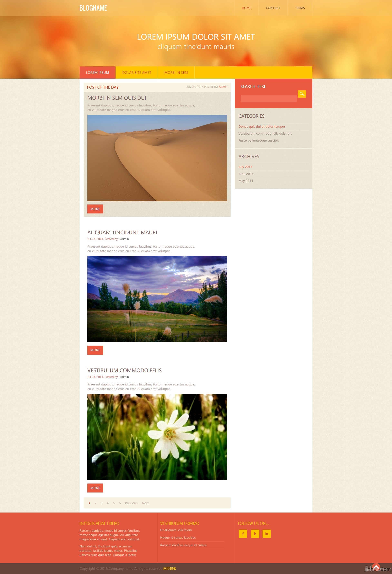Expand the May 2014 archive entry
The width and height of the screenshot is (392, 574).
245,181
